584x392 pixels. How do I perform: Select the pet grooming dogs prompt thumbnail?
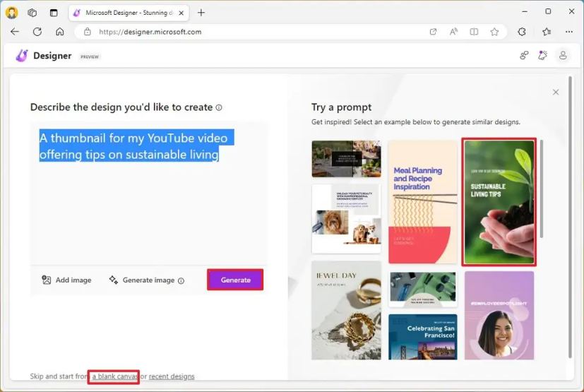pos(347,219)
